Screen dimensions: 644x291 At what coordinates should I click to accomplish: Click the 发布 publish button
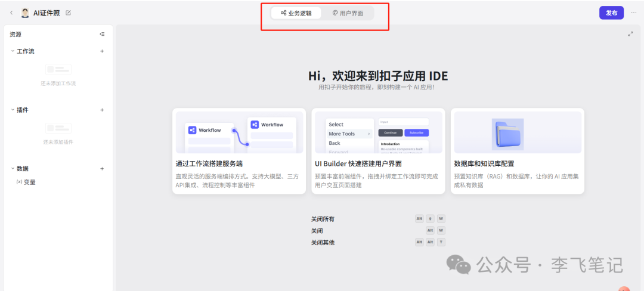612,13
